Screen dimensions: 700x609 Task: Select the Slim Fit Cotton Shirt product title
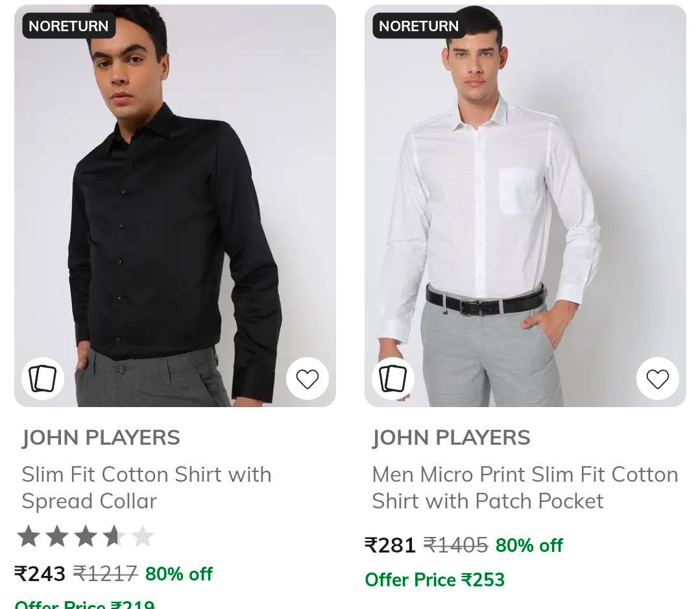pos(147,488)
